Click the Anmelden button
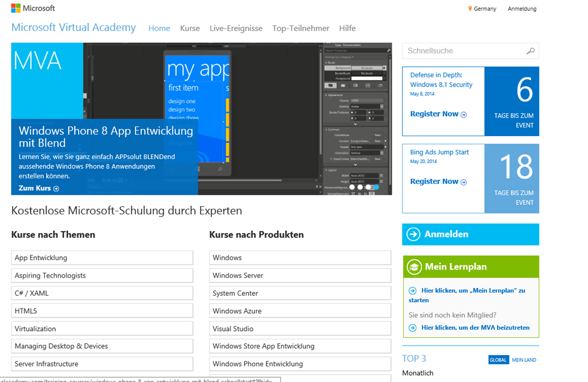This screenshot has height=382, width=588. click(x=471, y=234)
